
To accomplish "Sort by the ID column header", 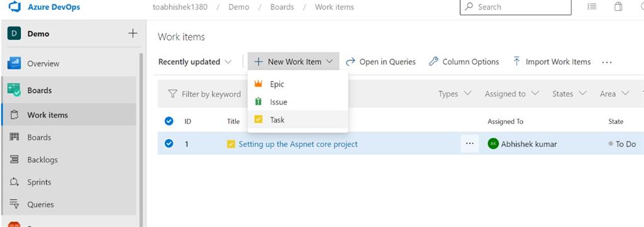I will coord(187,121).
